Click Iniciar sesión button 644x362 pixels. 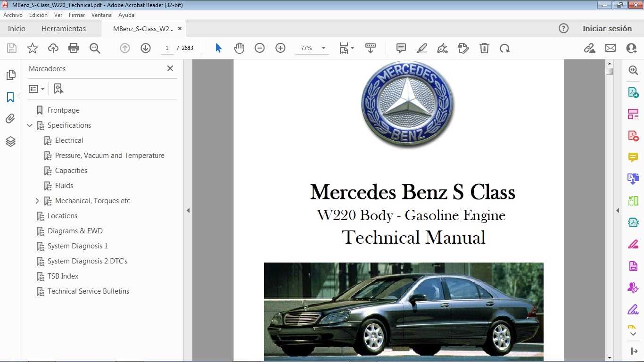(607, 29)
